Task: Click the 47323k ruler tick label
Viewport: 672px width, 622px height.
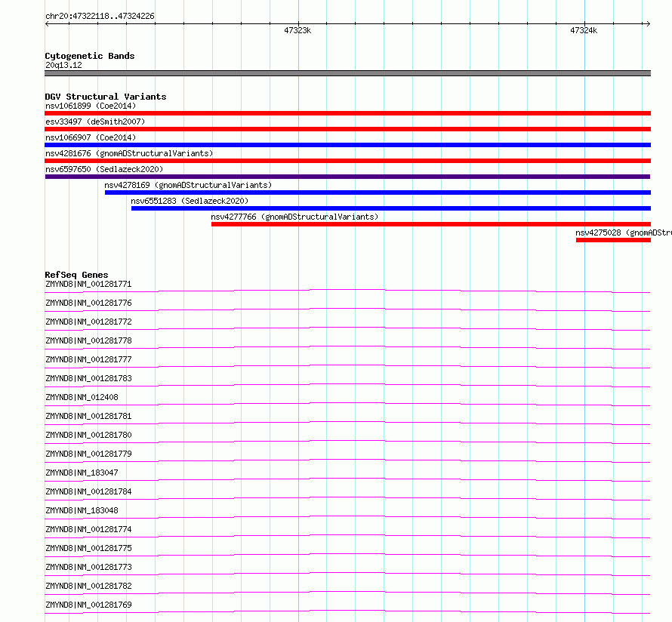Action: pos(297,30)
